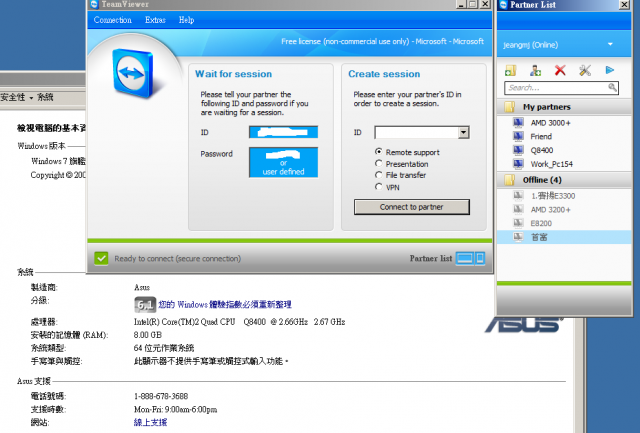Image resolution: width=640 pixels, height=433 pixels.
Task: Click the Work_Pc154 computer icon
Action: pyautogui.click(x=518, y=164)
